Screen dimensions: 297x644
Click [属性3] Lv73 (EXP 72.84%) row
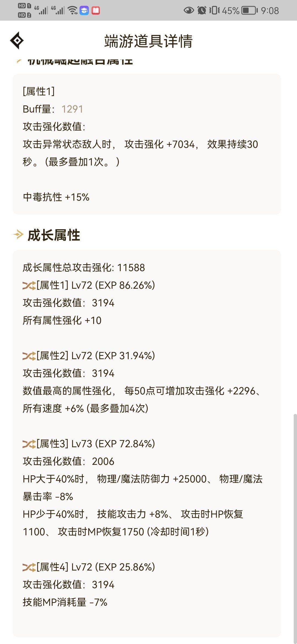(89, 444)
